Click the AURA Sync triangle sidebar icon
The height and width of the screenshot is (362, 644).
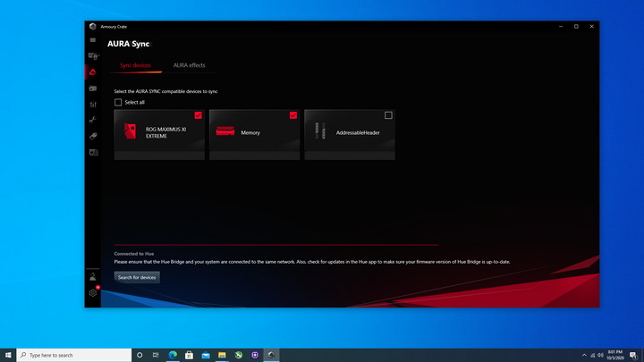click(x=93, y=72)
